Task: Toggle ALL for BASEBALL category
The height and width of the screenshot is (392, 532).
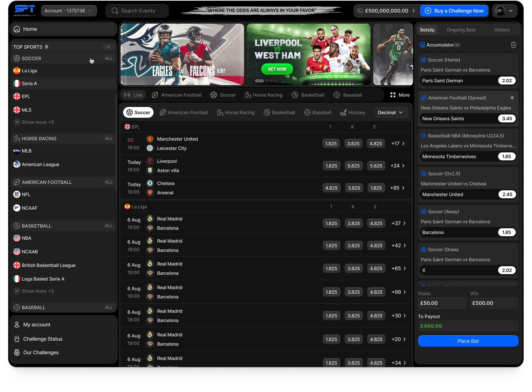Action: click(x=109, y=308)
